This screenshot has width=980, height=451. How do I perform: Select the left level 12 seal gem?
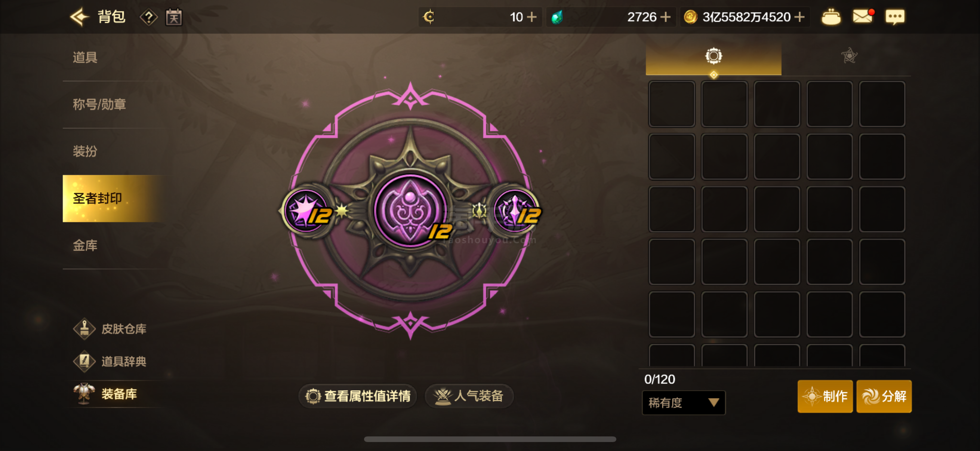click(x=306, y=211)
